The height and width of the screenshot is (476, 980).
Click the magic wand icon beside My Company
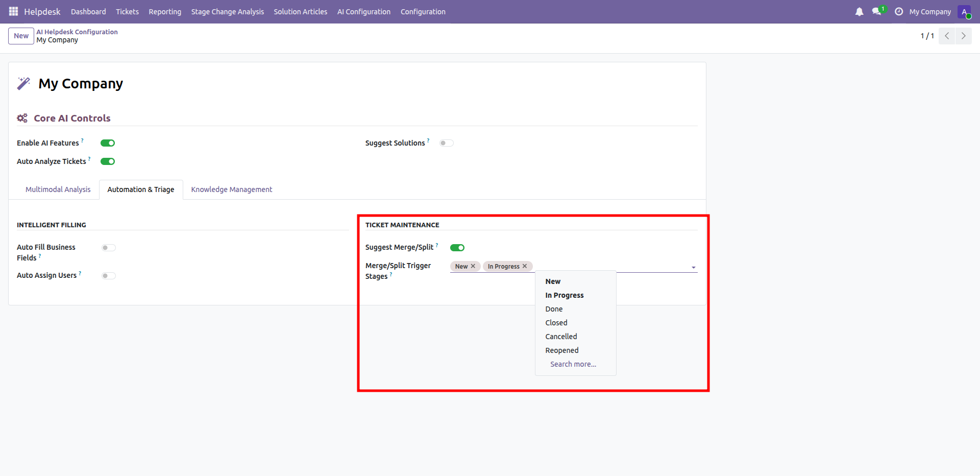(23, 83)
